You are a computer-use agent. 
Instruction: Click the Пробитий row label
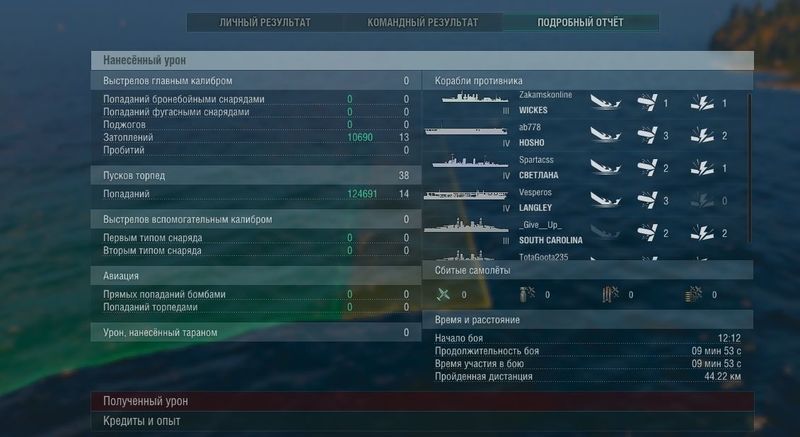click(x=123, y=150)
